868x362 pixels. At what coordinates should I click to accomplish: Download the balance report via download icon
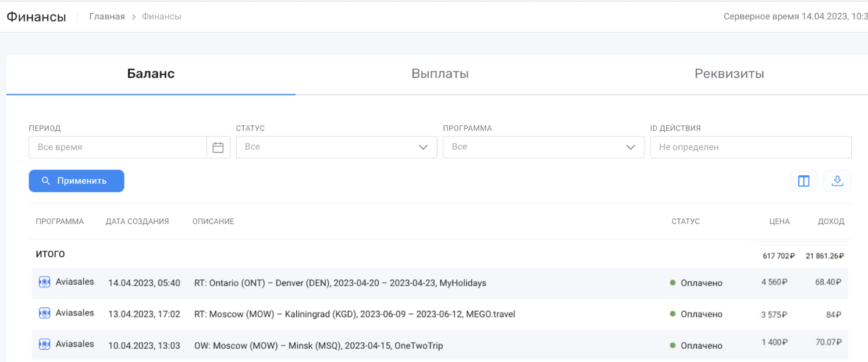[838, 182]
